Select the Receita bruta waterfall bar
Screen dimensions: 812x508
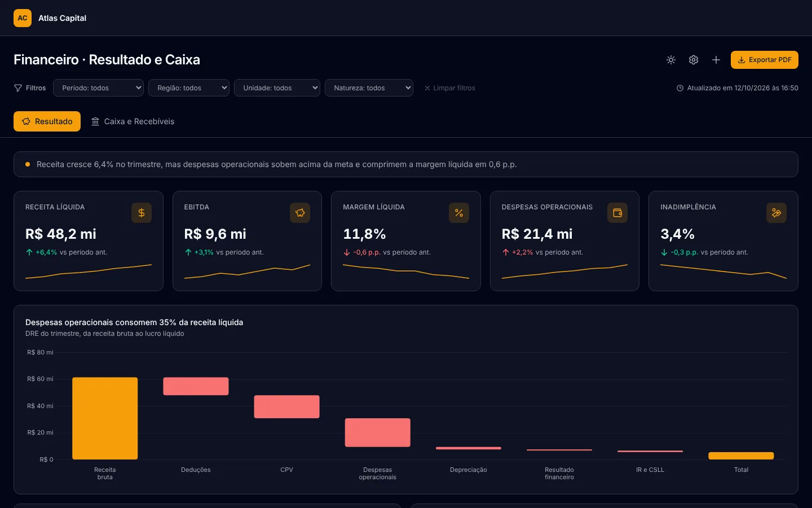point(105,418)
